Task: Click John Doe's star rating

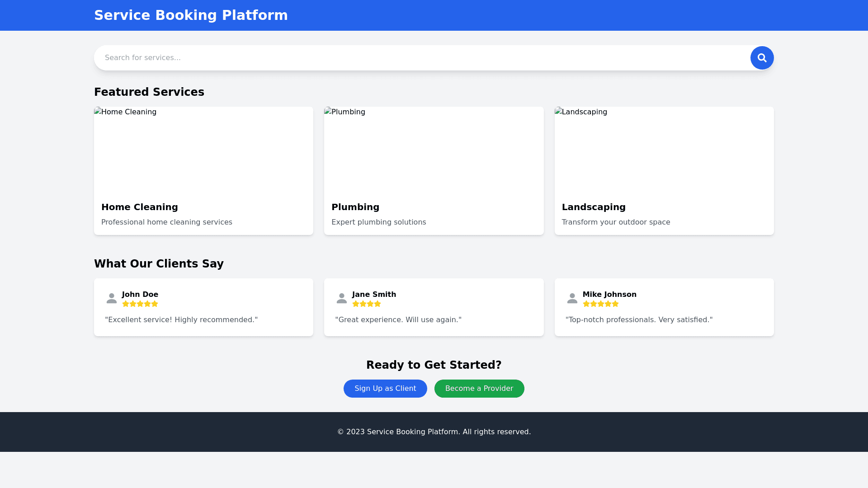Action: [140, 304]
